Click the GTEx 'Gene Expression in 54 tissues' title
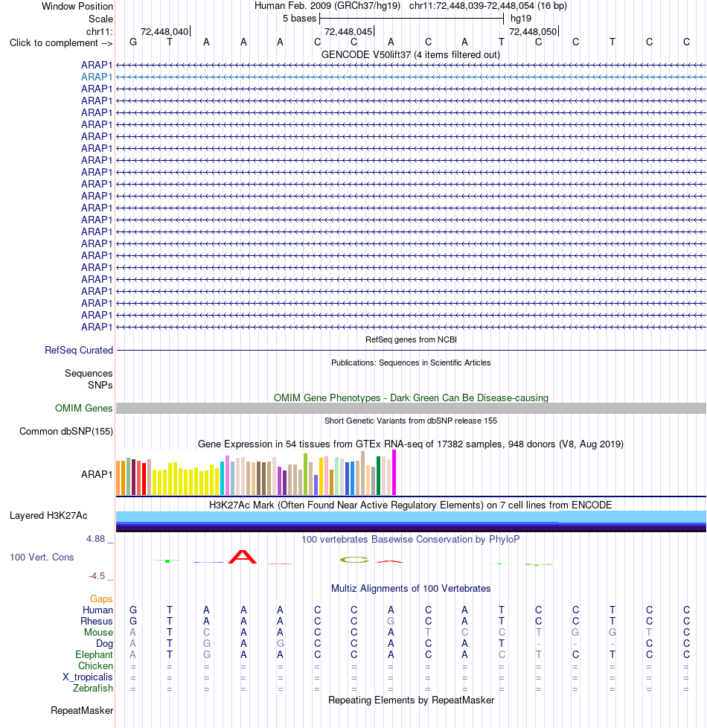The height and width of the screenshot is (728, 707). click(x=411, y=444)
